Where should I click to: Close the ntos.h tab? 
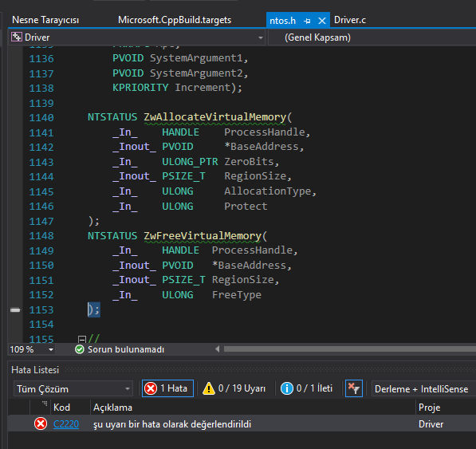(x=322, y=21)
